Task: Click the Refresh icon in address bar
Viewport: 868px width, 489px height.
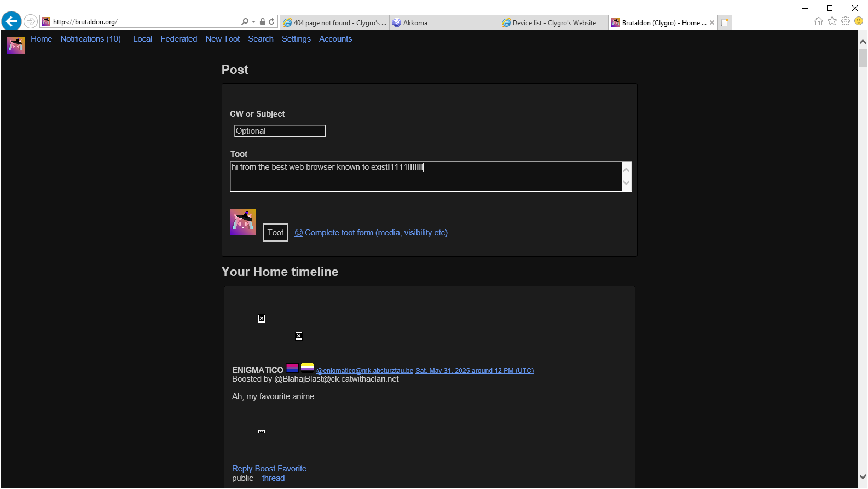Action: pos(271,22)
